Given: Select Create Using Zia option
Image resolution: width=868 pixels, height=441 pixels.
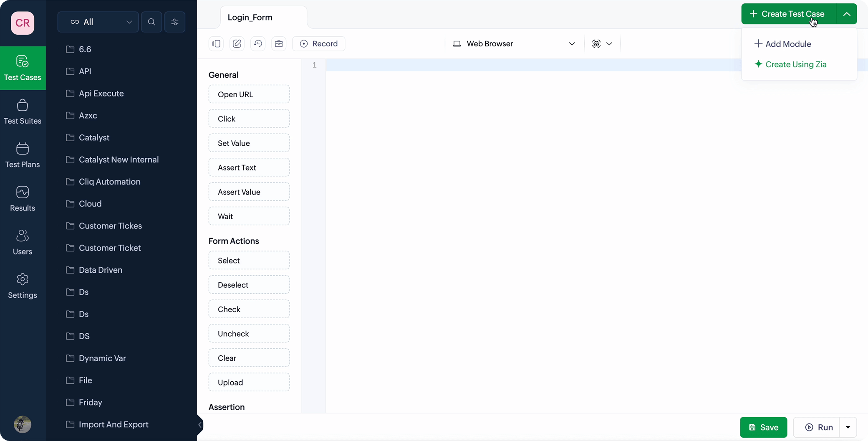Looking at the screenshot, I should pos(791,64).
